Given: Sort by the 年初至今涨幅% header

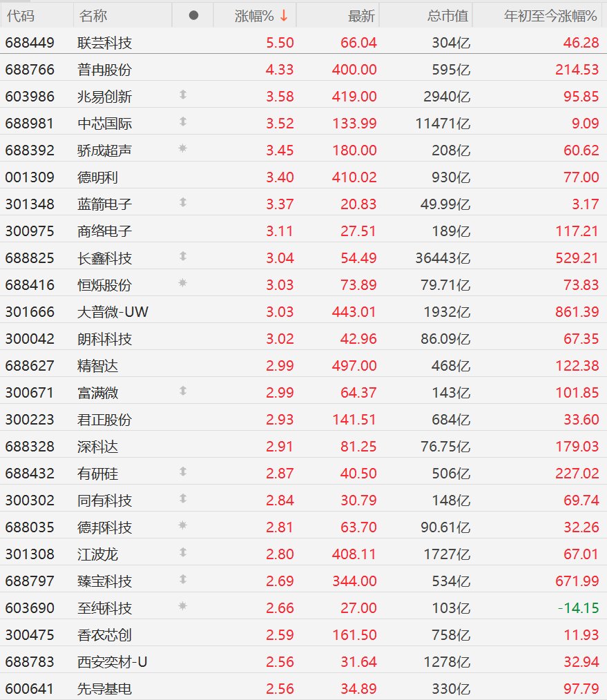Looking at the screenshot, I should pos(550,16).
